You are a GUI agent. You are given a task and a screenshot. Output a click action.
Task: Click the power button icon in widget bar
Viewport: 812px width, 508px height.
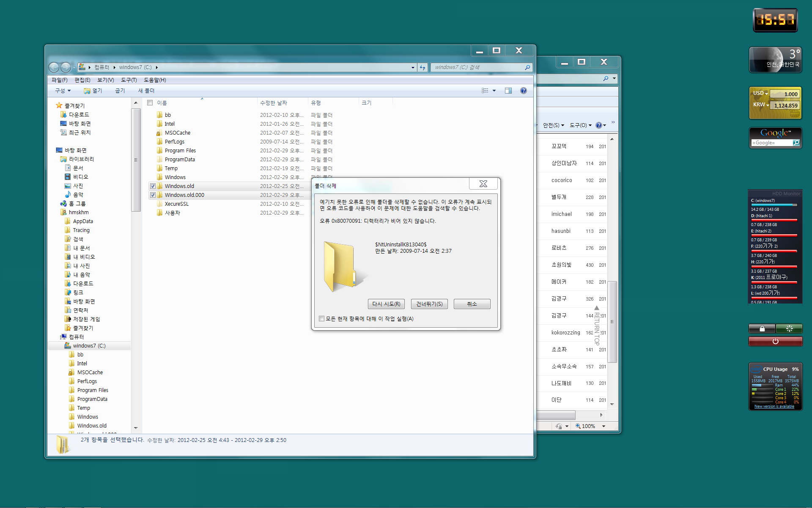pyautogui.click(x=775, y=341)
